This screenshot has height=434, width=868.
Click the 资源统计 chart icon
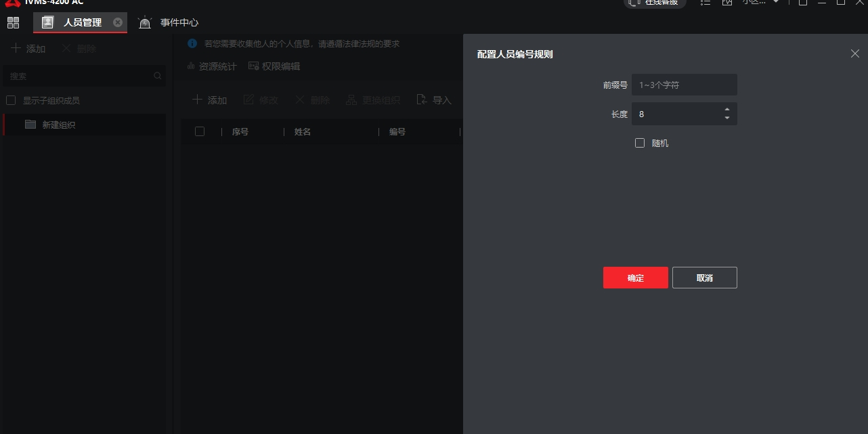[x=191, y=66]
